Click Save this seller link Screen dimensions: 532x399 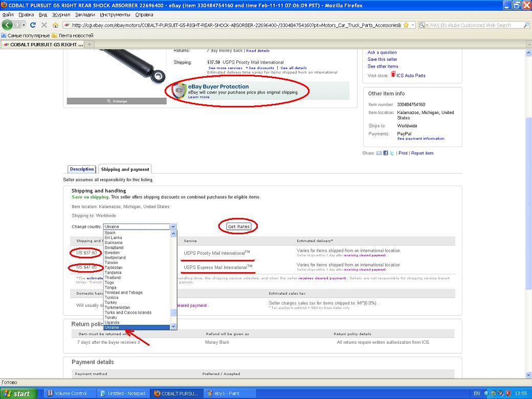(x=383, y=59)
